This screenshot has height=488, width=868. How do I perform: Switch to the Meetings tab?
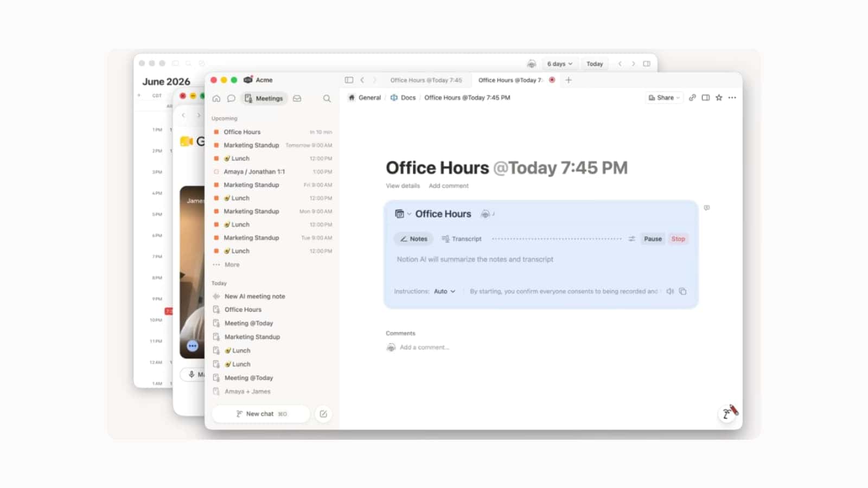point(264,99)
